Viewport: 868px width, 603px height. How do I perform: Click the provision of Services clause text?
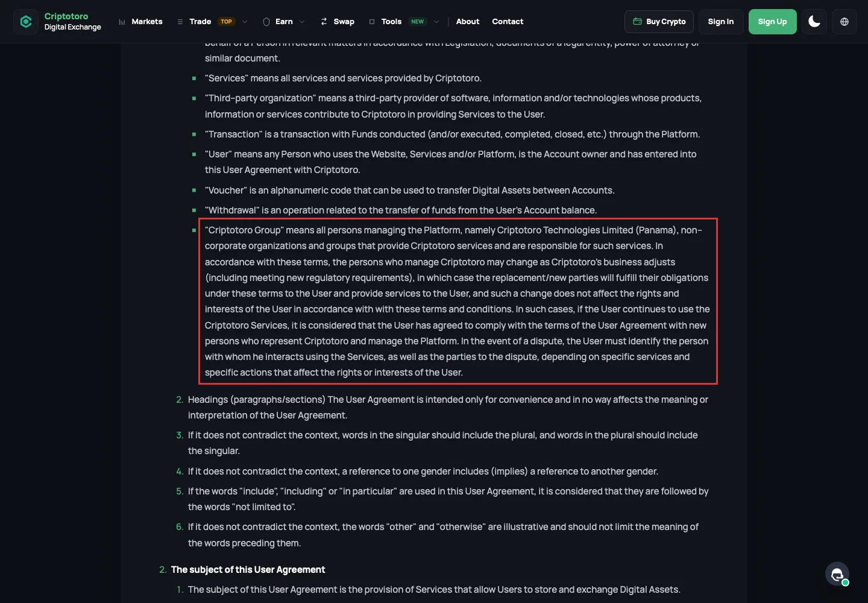(x=434, y=590)
